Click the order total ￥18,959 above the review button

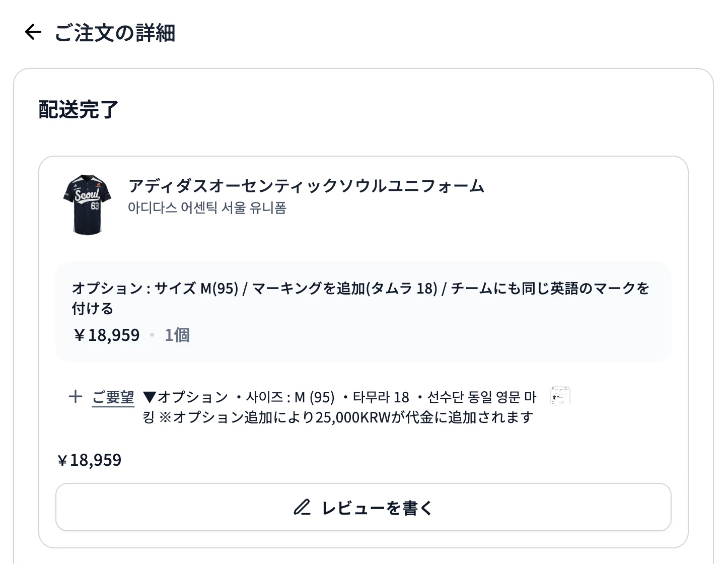(x=90, y=460)
